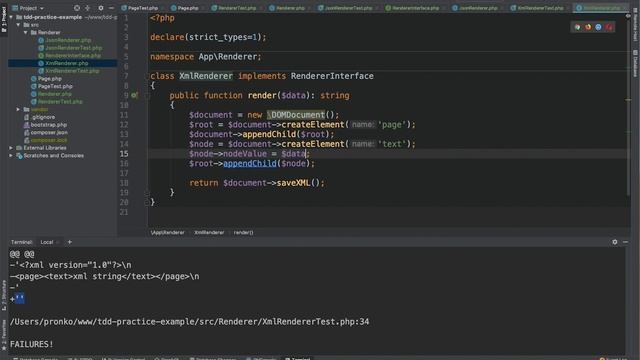Select composer.json in project tree

point(49,133)
